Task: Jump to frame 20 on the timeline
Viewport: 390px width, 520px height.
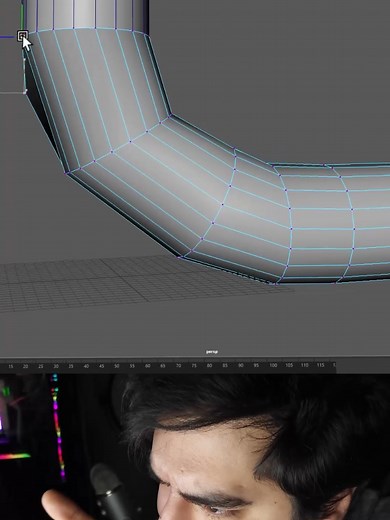Action: 26,366
